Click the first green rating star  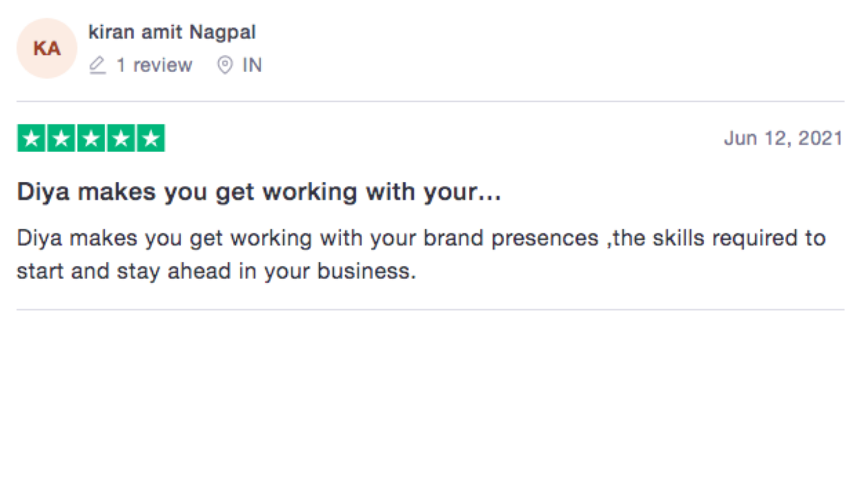click(31, 138)
